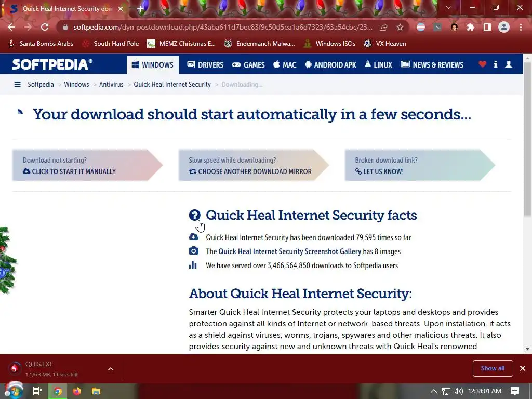Open Task View on the taskbar

pyautogui.click(x=37, y=391)
